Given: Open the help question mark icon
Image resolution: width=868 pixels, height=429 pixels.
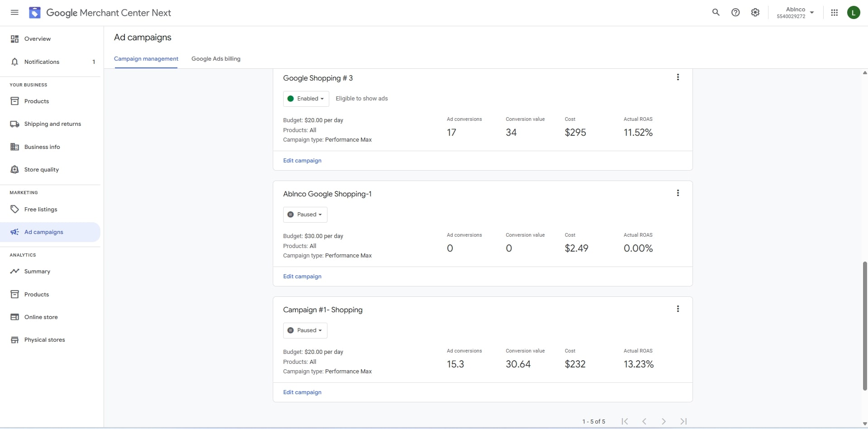Looking at the screenshot, I should 735,13.
